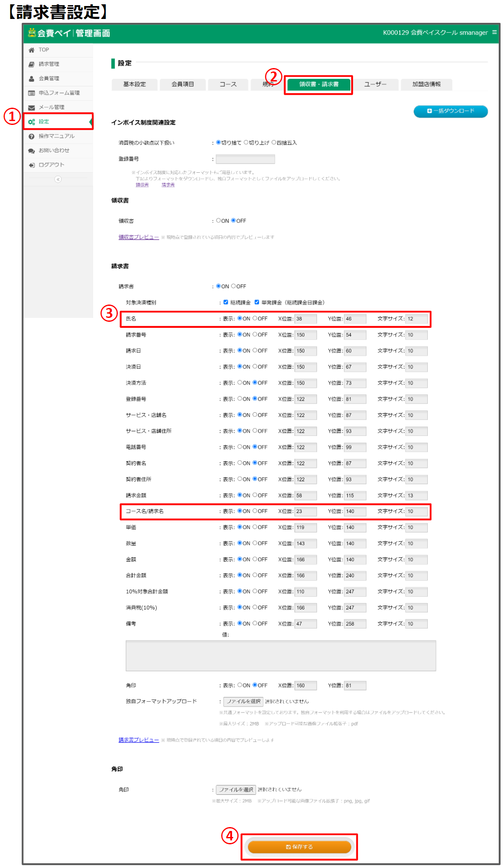The height and width of the screenshot is (868, 504).
Task: Select ログアウト in the sidebar
Action: pyautogui.click(x=58, y=165)
